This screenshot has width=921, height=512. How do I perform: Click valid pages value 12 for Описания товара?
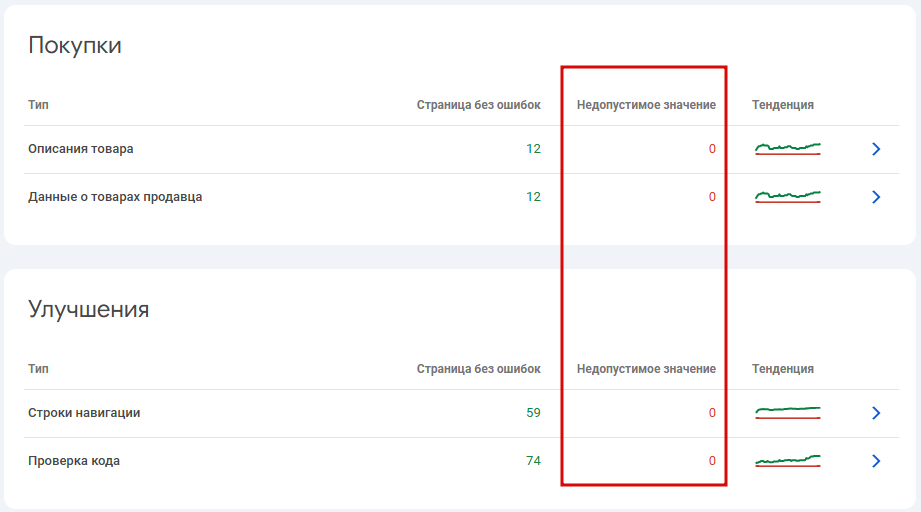(533, 149)
